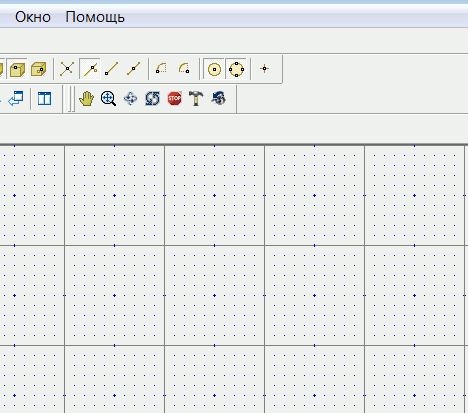Select the Pan hand tool
Viewport: 468px width, 413px height.
pyautogui.click(x=86, y=99)
